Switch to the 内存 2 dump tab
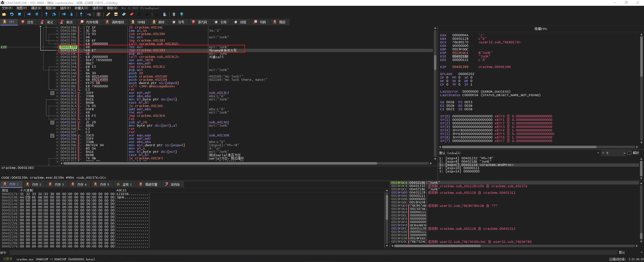The image size is (644, 262). point(34,184)
